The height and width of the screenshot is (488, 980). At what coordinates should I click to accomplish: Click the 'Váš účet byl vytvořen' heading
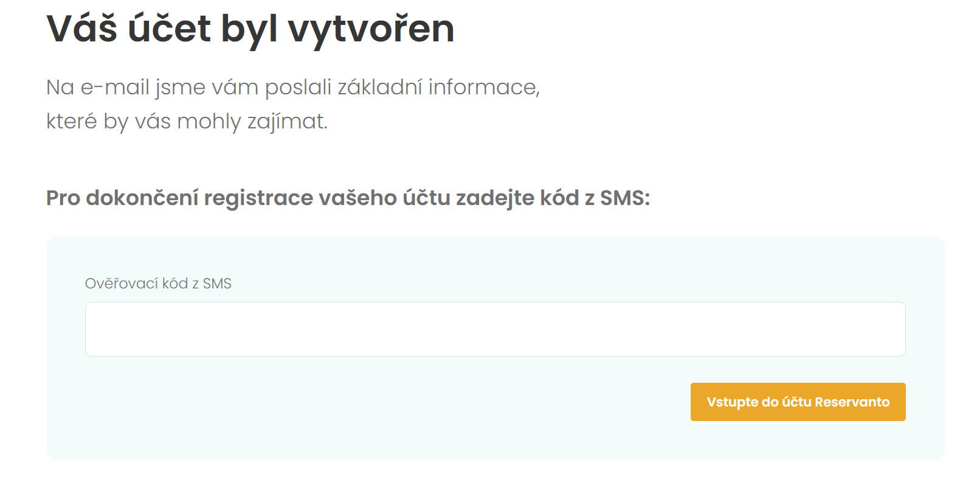pos(250,28)
